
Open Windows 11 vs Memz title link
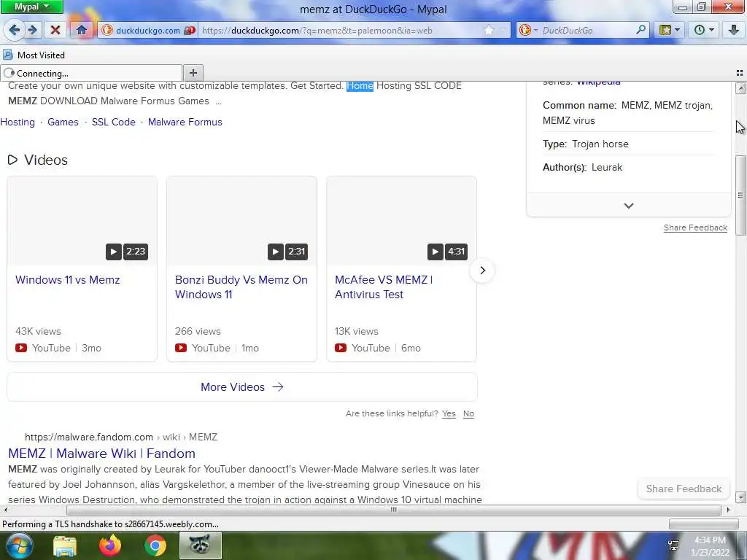[68, 279]
